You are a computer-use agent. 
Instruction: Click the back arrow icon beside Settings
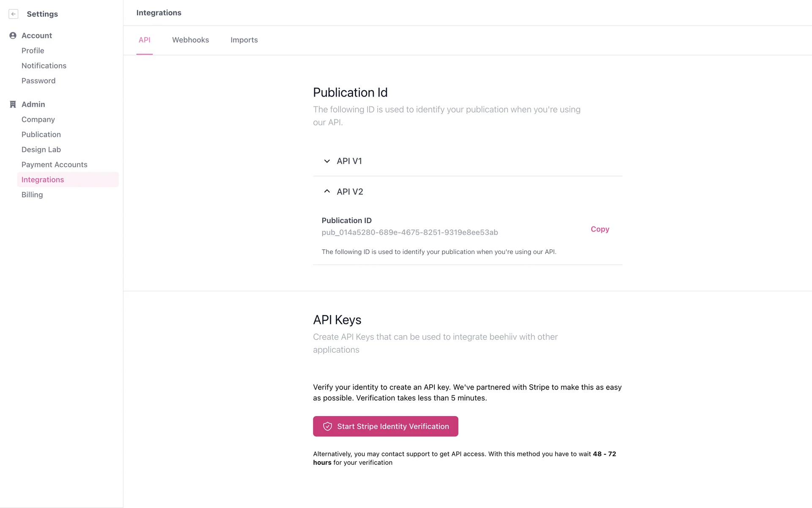pos(14,14)
